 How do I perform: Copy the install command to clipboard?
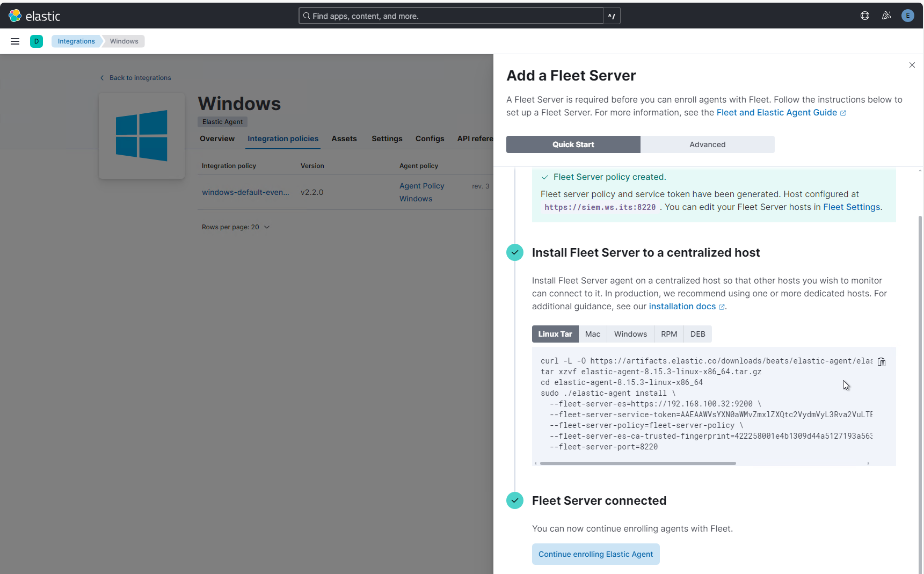coord(882,361)
